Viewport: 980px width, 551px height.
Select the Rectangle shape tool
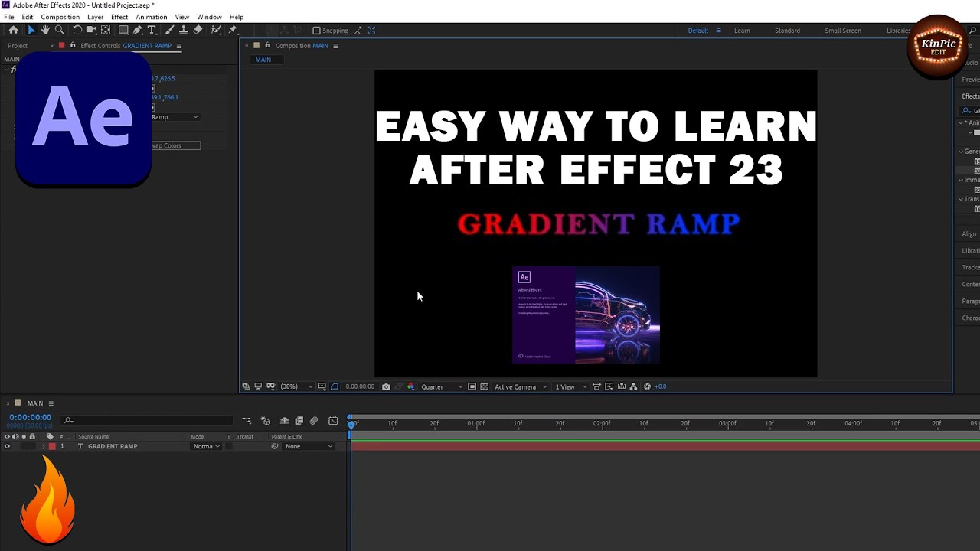(x=123, y=31)
